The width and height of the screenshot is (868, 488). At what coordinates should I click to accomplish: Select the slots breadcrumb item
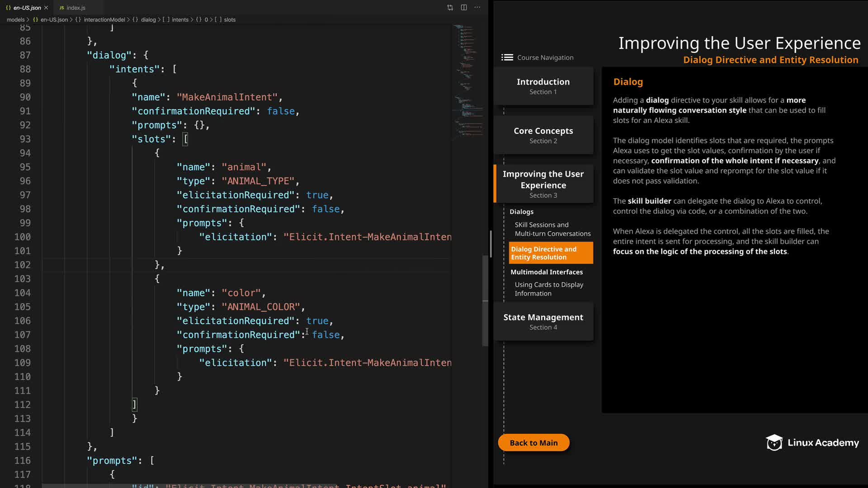click(230, 20)
